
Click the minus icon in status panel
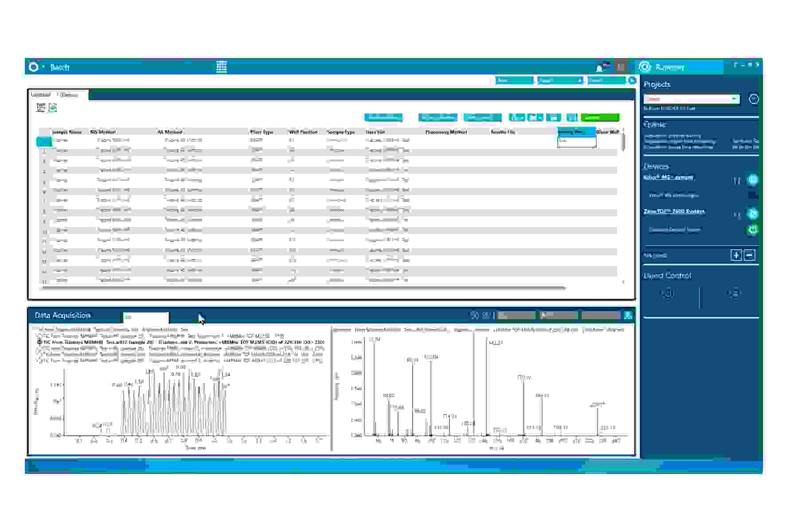[x=749, y=255]
